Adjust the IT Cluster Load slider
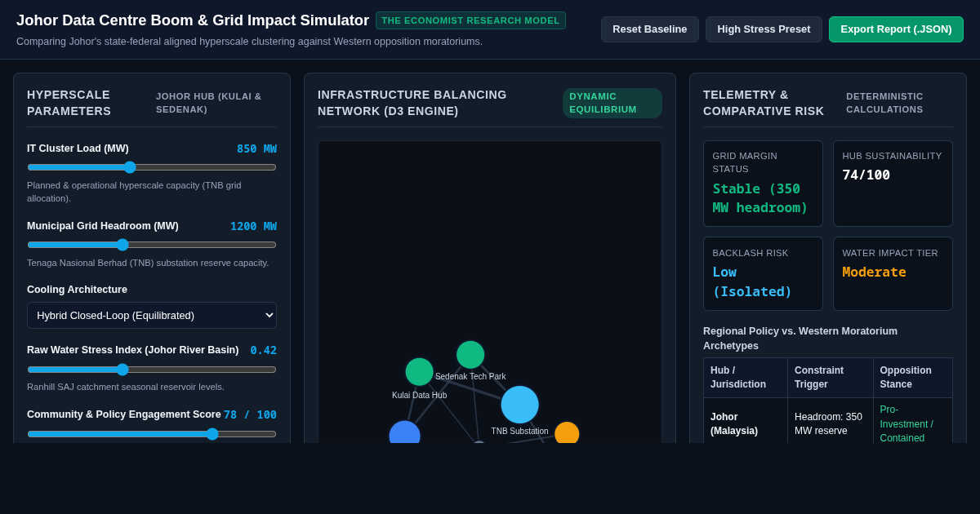The image size is (980, 514). [152, 167]
